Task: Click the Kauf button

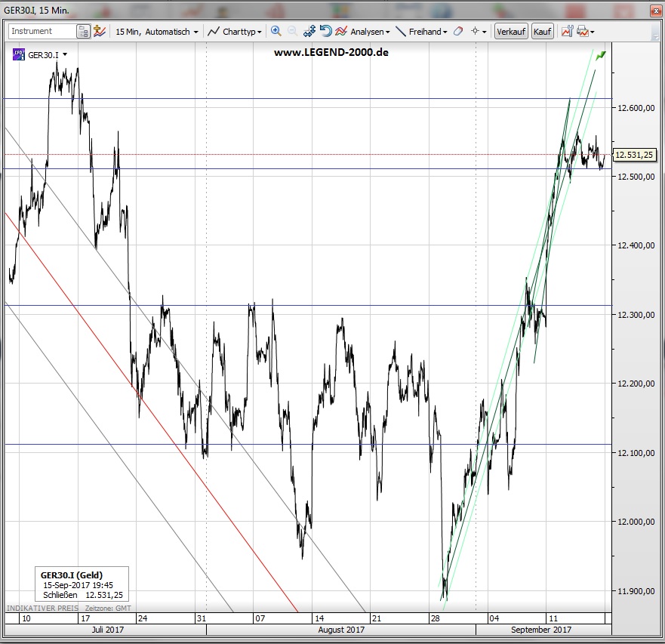Action: click(542, 32)
